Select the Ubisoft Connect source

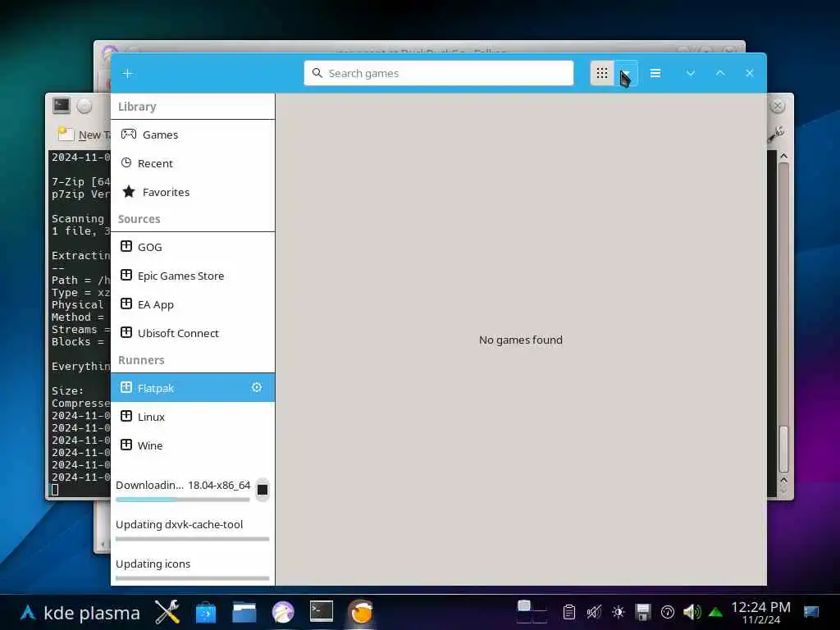(193, 333)
